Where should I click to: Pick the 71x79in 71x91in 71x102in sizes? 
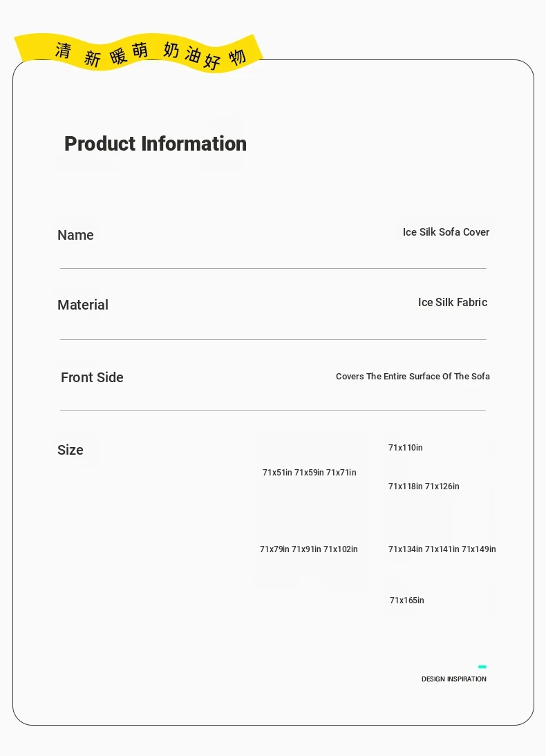click(x=309, y=549)
